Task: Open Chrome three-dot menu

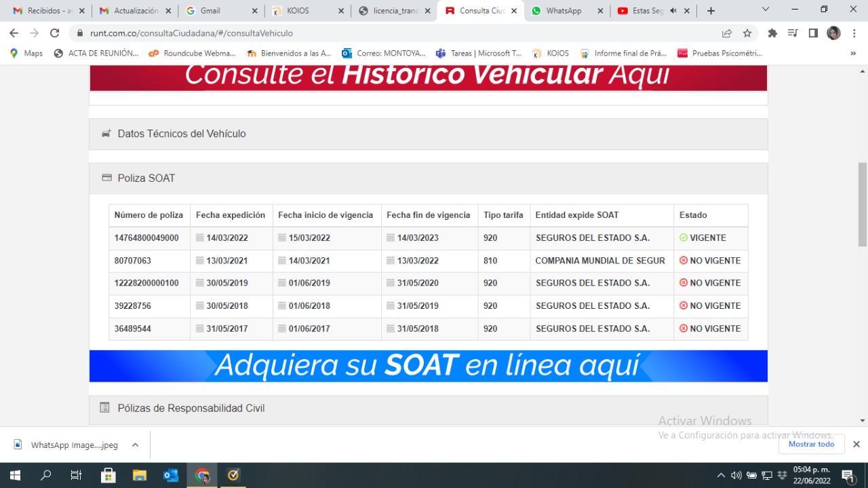Action: point(854,33)
